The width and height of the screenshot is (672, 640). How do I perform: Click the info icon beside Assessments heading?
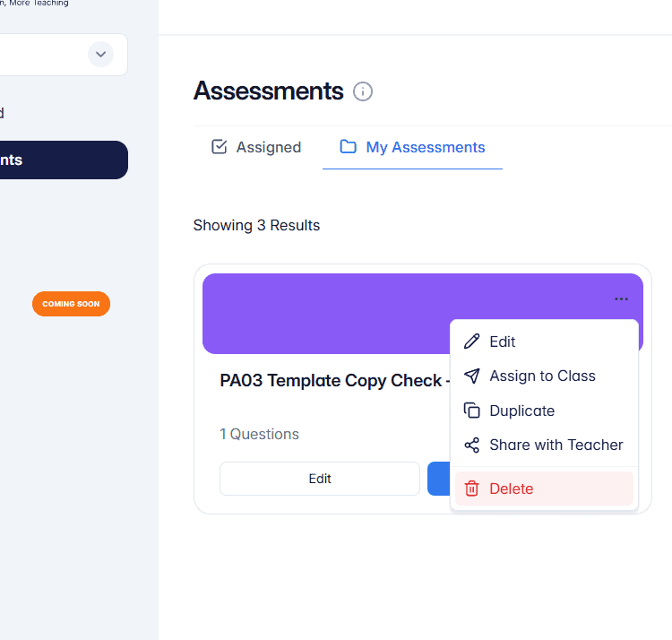[363, 91]
